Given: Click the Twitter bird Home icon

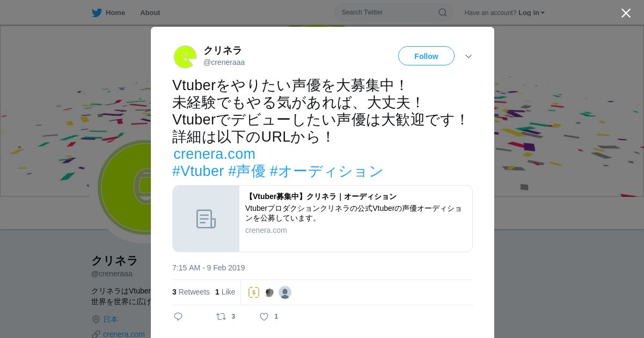Looking at the screenshot, I should click(x=97, y=13).
